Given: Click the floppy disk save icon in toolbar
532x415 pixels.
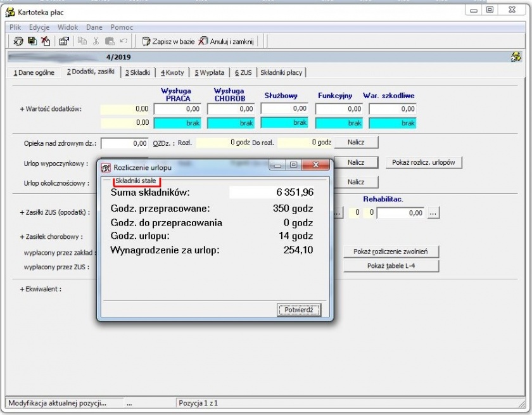Looking at the screenshot, I should coord(32,41).
